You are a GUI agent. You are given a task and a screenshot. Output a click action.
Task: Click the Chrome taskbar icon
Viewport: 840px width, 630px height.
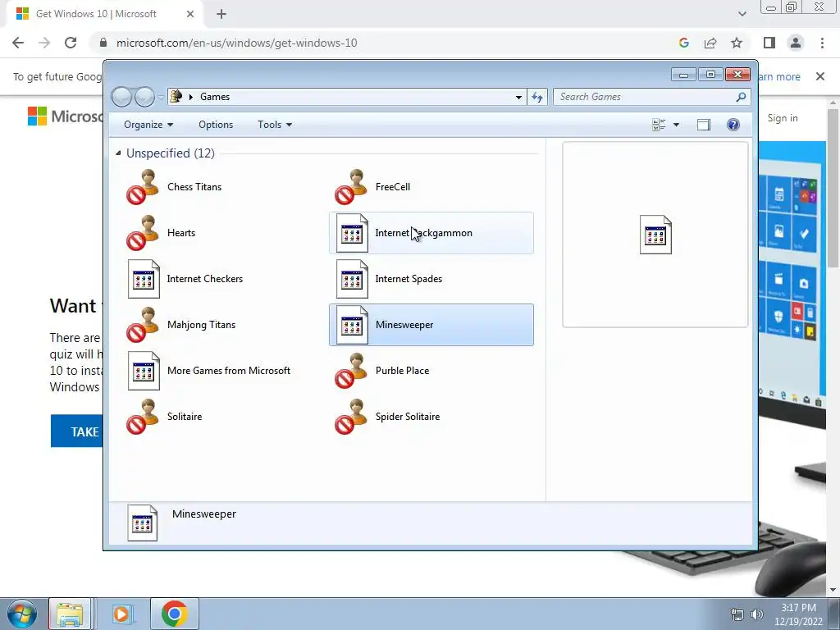tap(174, 614)
